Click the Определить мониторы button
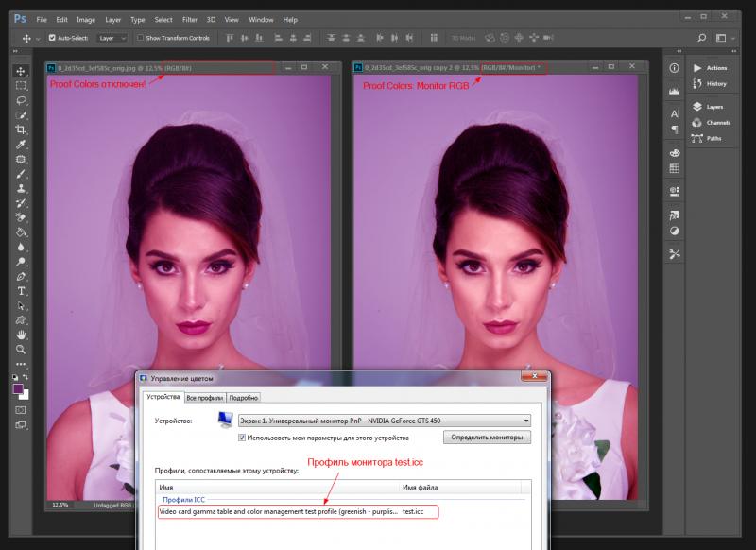Screen dimensions: 756x550 [487, 438]
